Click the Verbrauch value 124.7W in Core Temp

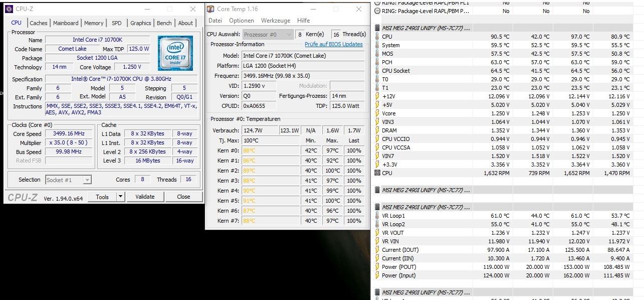pos(260,130)
